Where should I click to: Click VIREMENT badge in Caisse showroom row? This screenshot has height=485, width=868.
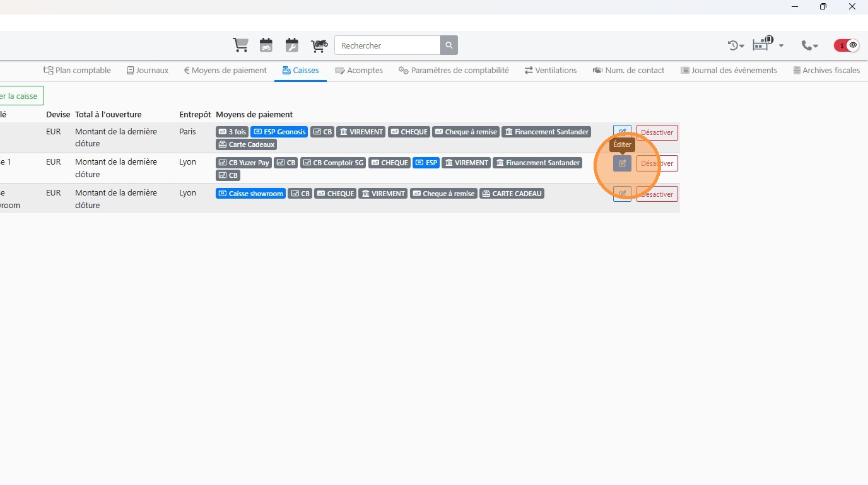coord(384,194)
